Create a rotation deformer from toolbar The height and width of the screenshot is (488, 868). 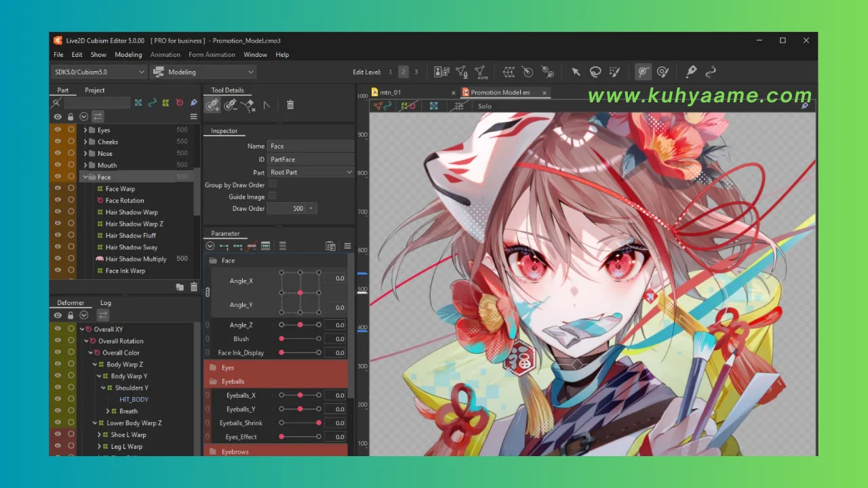click(x=528, y=72)
